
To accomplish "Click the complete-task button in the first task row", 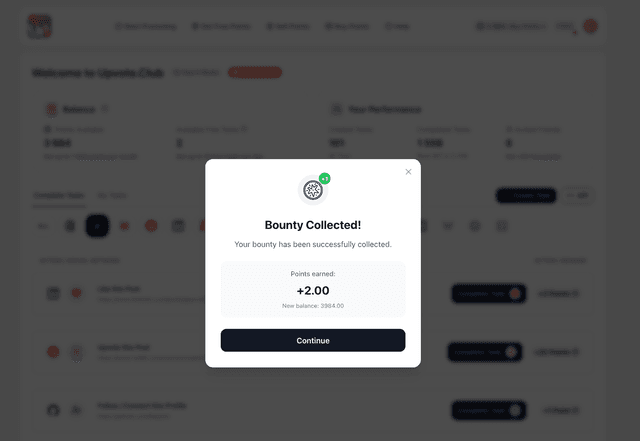I will 489,294.
